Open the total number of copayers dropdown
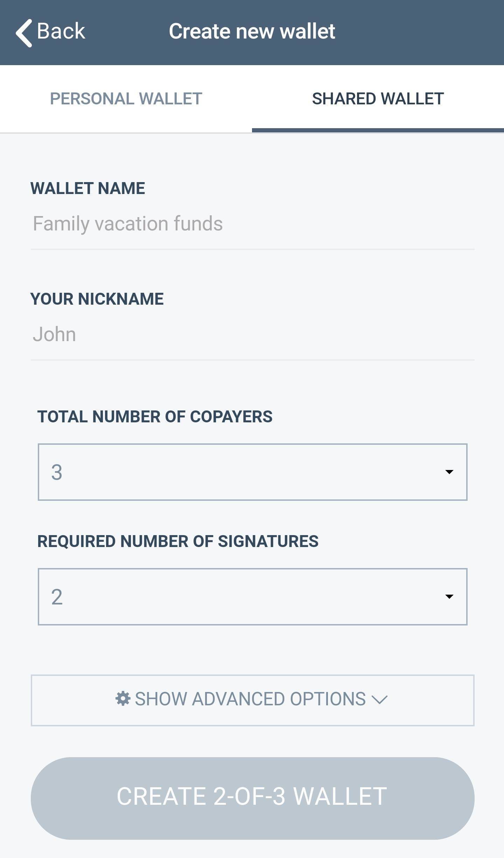This screenshot has height=858, width=504. click(252, 472)
